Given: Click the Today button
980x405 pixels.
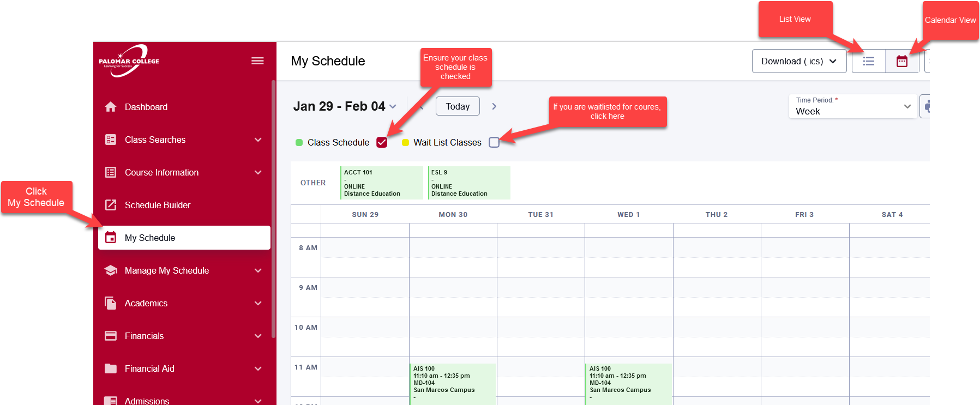Looking at the screenshot, I should pyautogui.click(x=458, y=106).
